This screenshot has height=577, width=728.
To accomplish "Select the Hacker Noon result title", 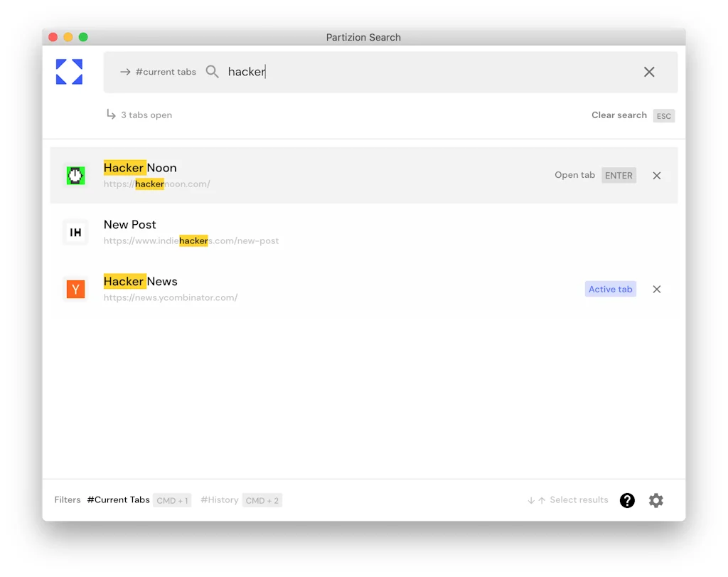I will (x=140, y=168).
